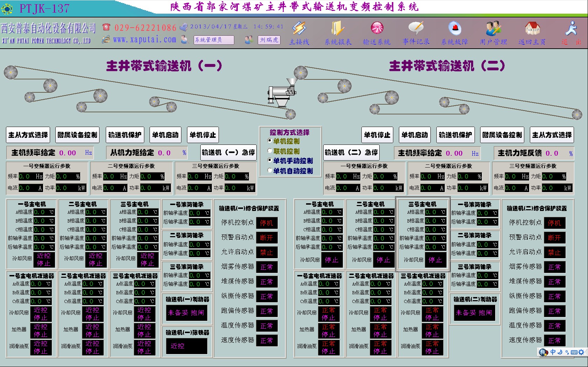
Task: Click conveyor one's 主从方式选择 button
Action: point(28,135)
